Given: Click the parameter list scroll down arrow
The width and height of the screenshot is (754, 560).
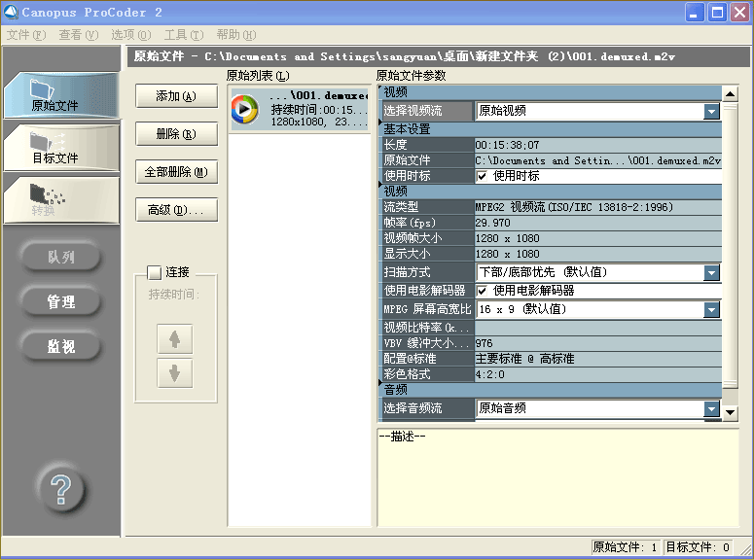Looking at the screenshot, I should click(x=730, y=412).
